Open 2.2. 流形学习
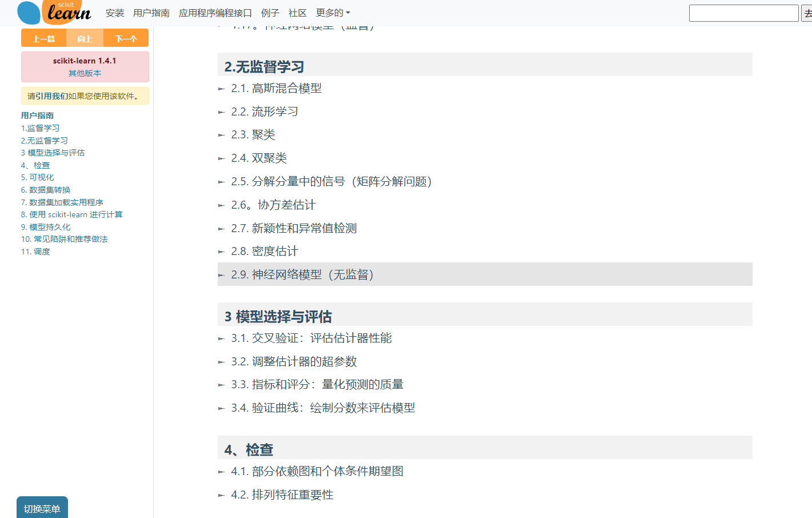Screen dimensions: 812x518 265,111
